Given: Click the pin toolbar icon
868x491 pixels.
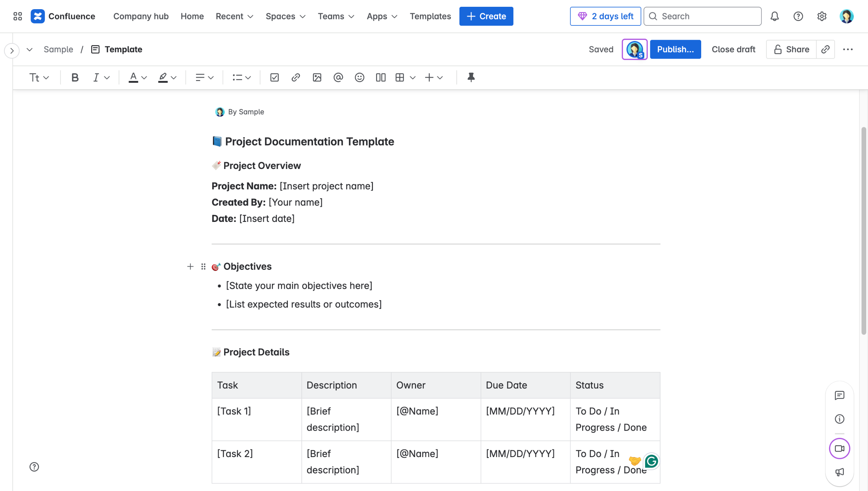Looking at the screenshot, I should pyautogui.click(x=471, y=78).
